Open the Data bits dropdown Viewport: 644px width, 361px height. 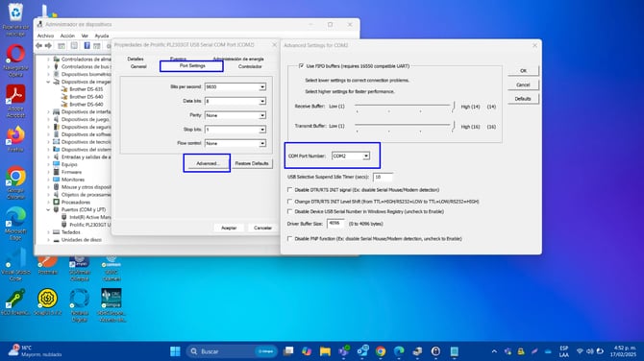click(262, 101)
